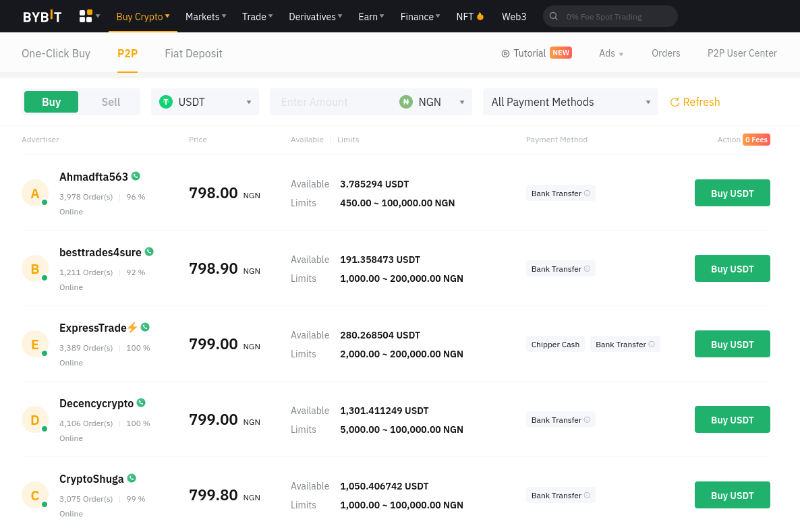
Task: Click Buy USDT for Ahmadfta563
Action: pyautogui.click(x=732, y=194)
